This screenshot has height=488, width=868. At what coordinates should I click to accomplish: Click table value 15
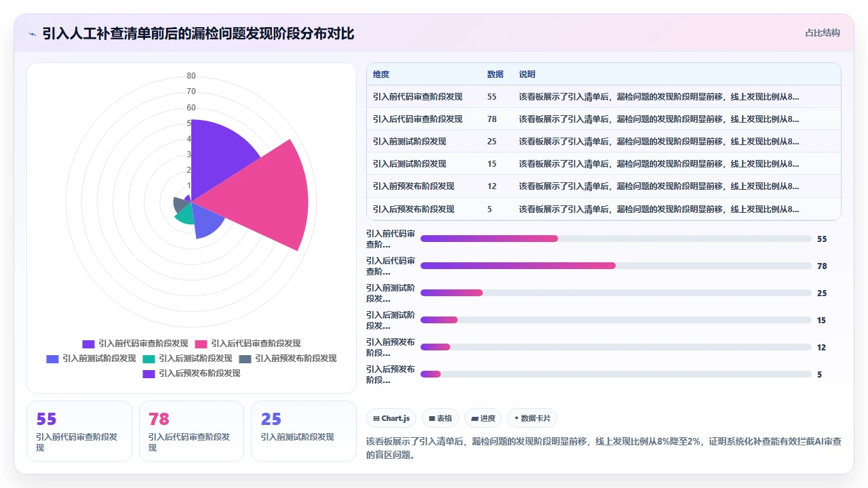(492, 164)
